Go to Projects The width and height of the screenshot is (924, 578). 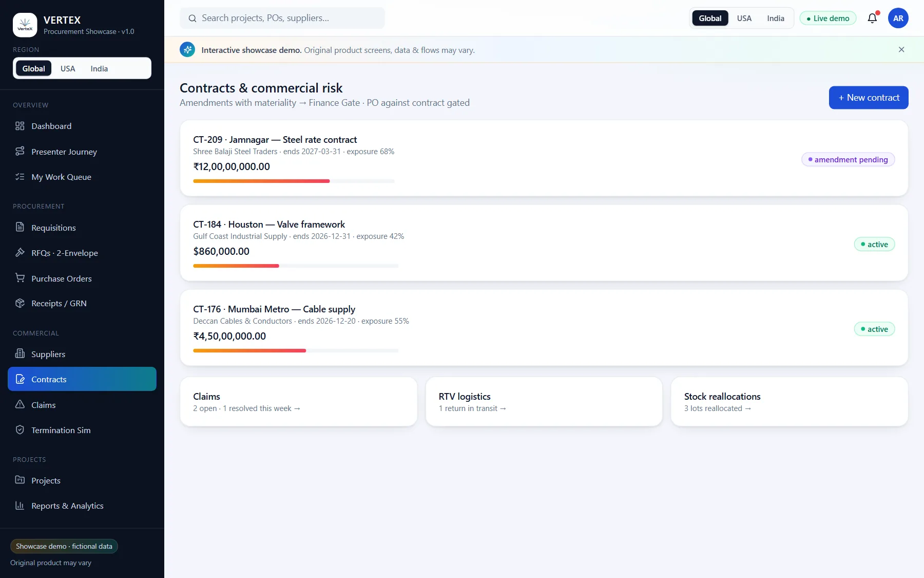[82, 480]
